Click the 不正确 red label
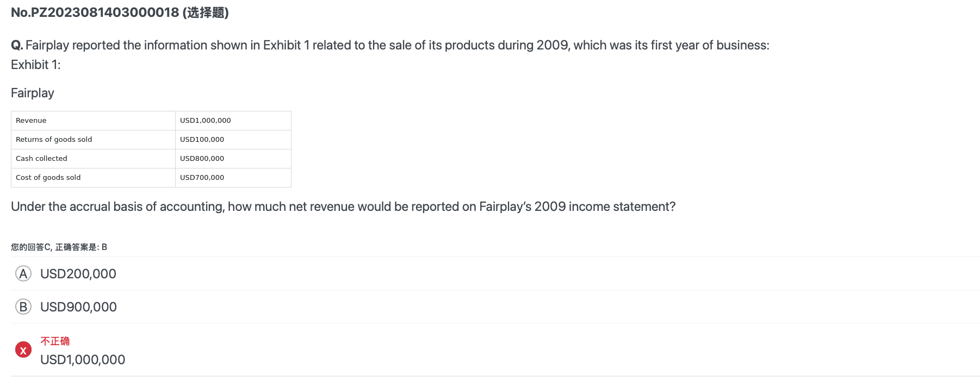The height and width of the screenshot is (381, 980). coord(55,341)
